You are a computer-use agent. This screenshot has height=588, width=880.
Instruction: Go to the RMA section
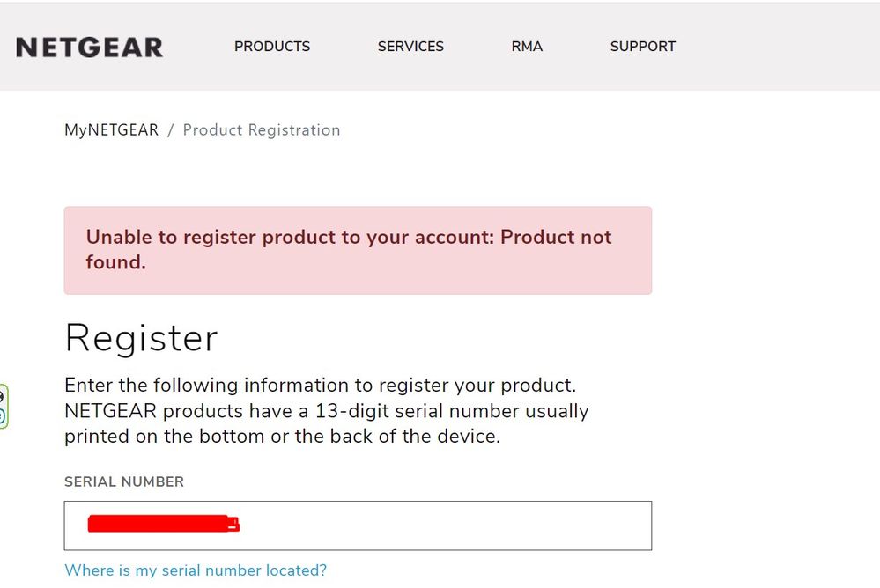coord(527,47)
